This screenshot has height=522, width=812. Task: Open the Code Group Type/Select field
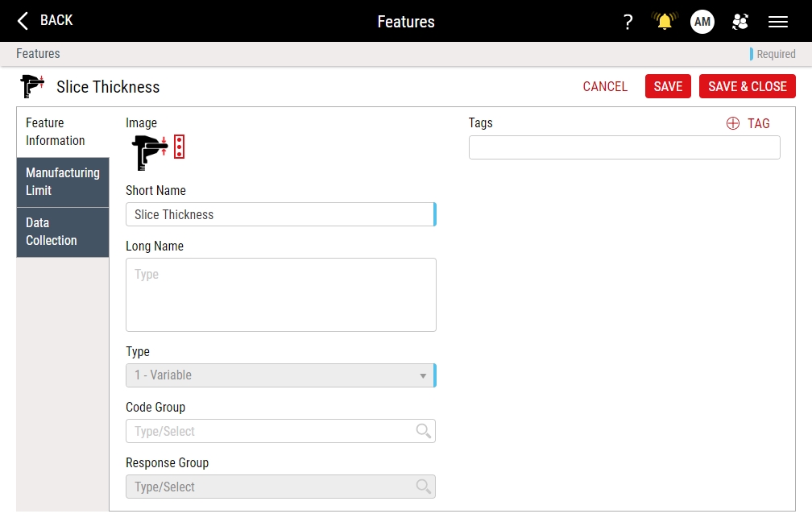pos(270,431)
